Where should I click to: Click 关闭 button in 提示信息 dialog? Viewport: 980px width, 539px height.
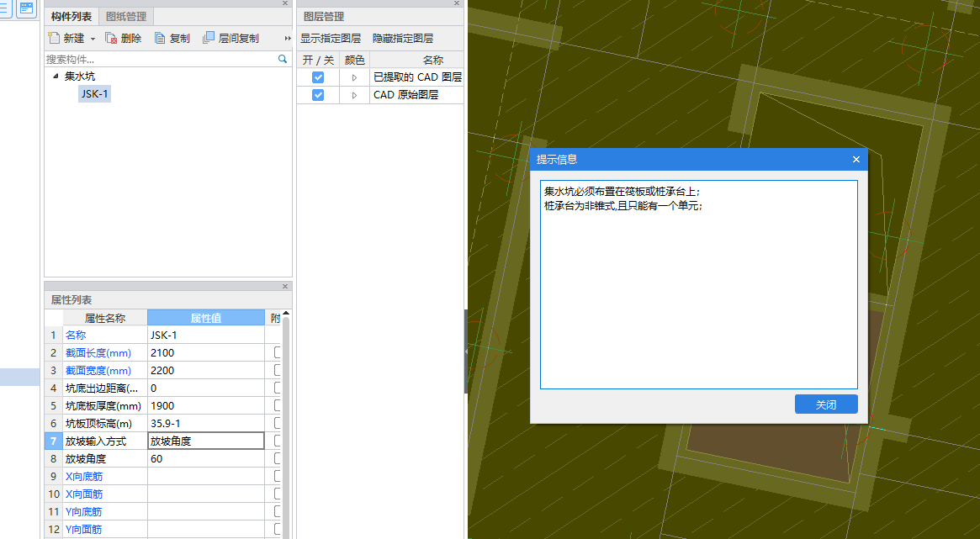[x=825, y=404]
